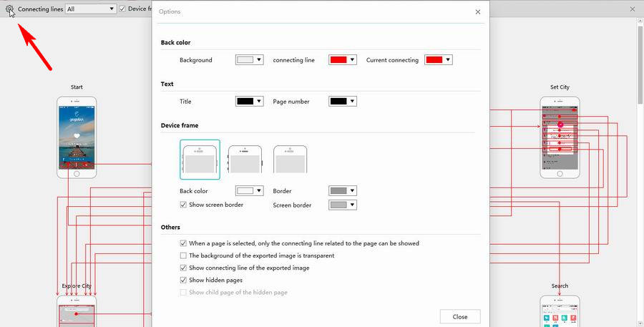Close the workflow view with top-right X

633,9
